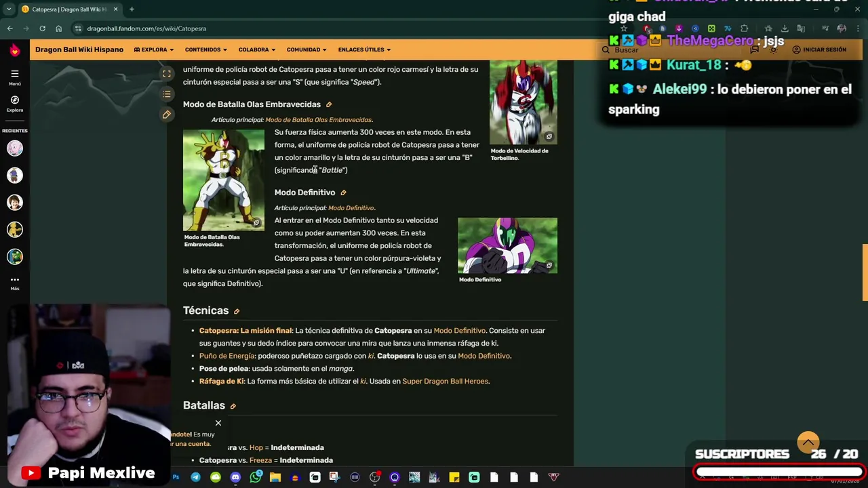The height and width of the screenshot is (488, 868).
Task: Open a new browser tab with plus
Action: point(132,9)
